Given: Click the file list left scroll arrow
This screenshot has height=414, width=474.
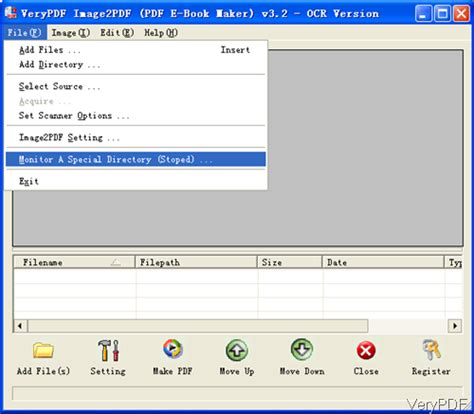Looking at the screenshot, I should coord(20,326).
